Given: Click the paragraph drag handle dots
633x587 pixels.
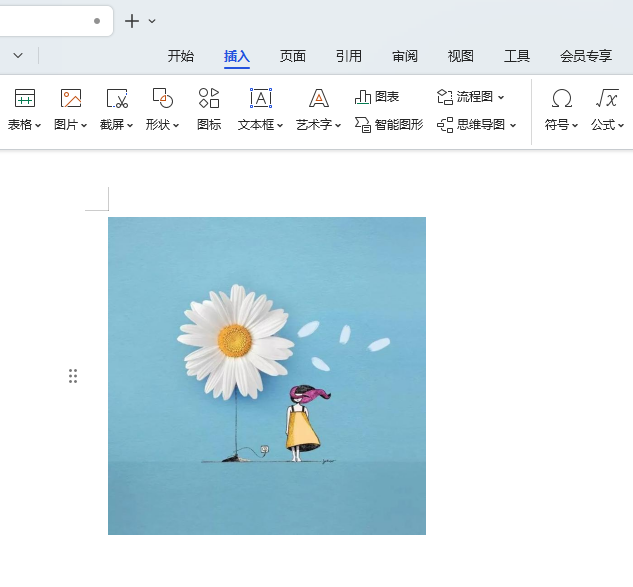Looking at the screenshot, I should point(73,376).
